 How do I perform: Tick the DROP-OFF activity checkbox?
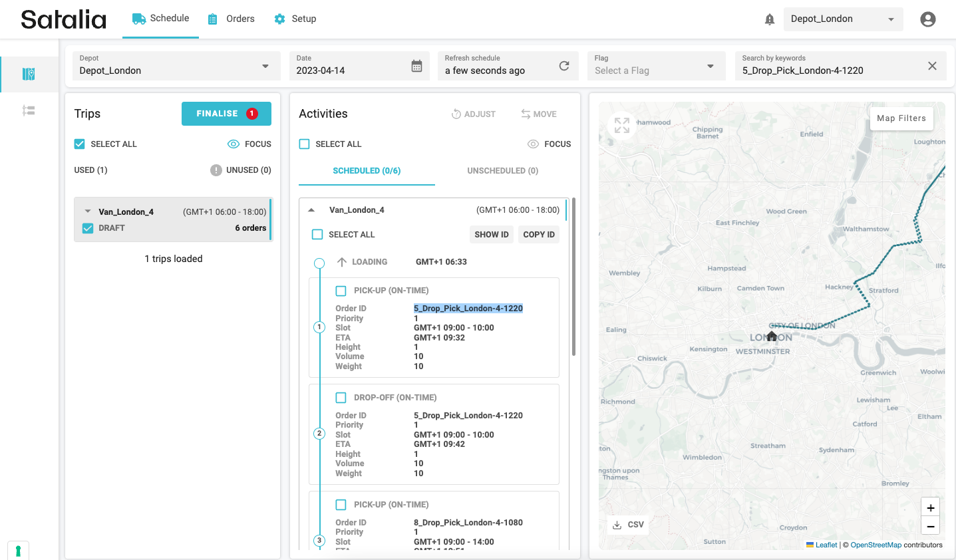(341, 398)
